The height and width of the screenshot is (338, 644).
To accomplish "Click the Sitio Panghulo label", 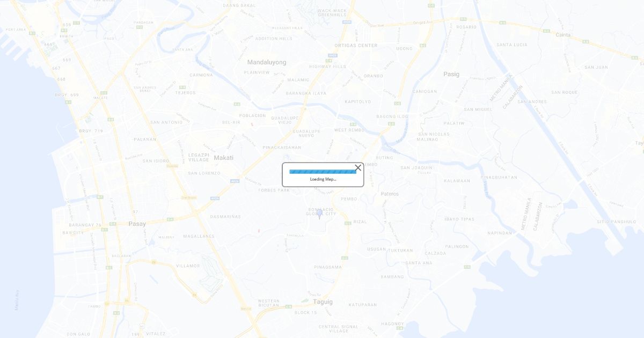I will click(616, 222).
